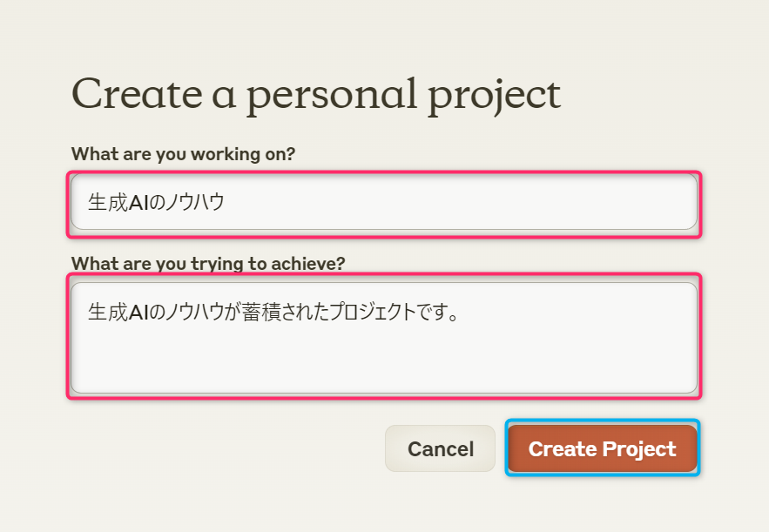Choose Cancel instead of creating the project
Screen dimensions: 769x532
tap(440, 448)
